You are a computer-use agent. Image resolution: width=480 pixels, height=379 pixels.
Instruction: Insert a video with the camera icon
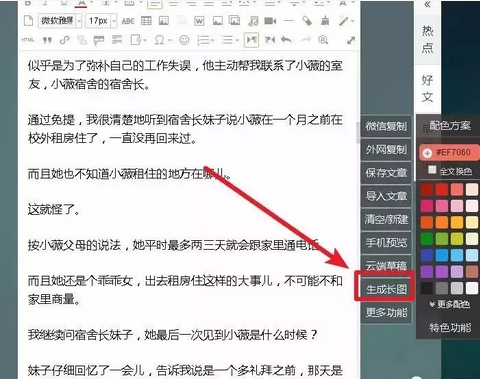[270, 21]
